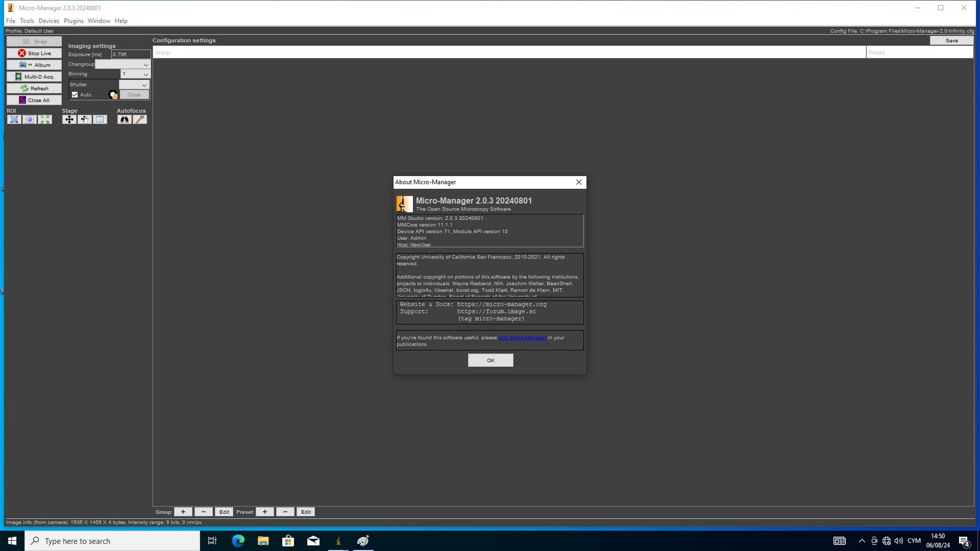Viewport: 980px width, 551px height.
Task: Reset ROI with the green arrows icon
Action: click(x=45, y=120)
